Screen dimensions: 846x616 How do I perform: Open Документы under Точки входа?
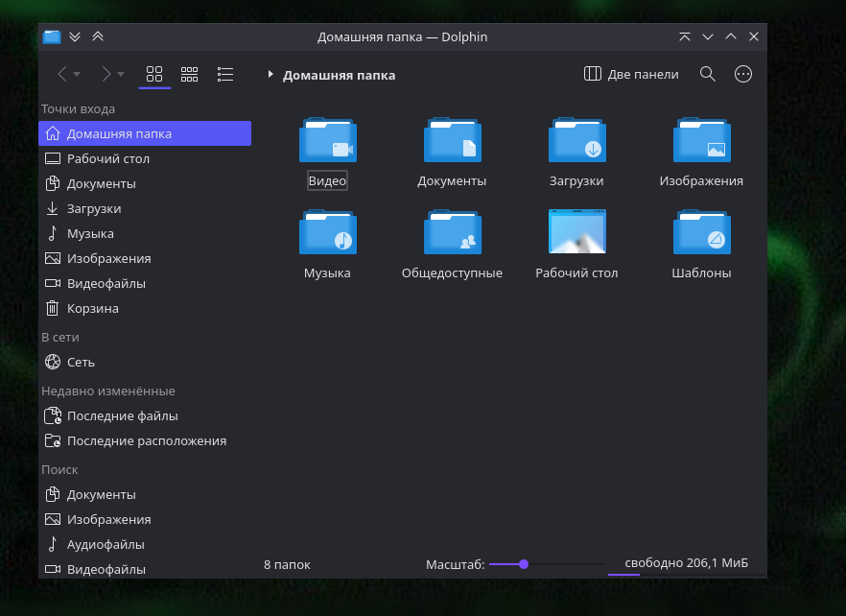tap(145, 183)
